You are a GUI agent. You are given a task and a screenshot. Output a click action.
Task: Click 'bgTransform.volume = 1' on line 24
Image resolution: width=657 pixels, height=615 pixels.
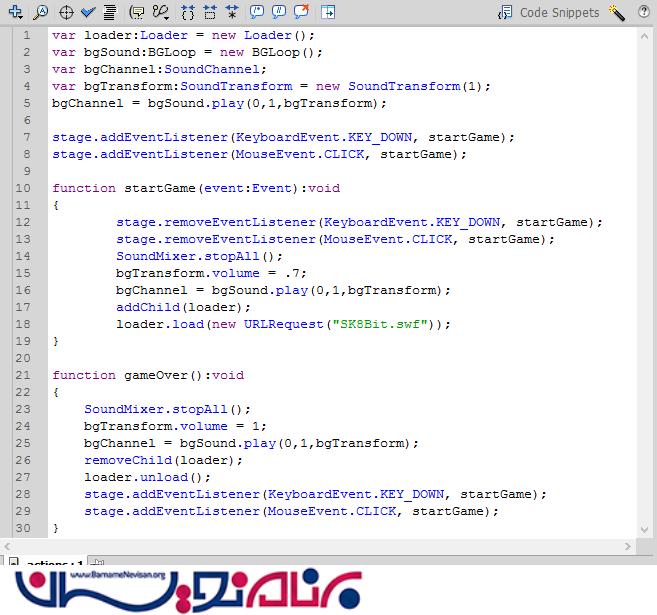(172, 426)
